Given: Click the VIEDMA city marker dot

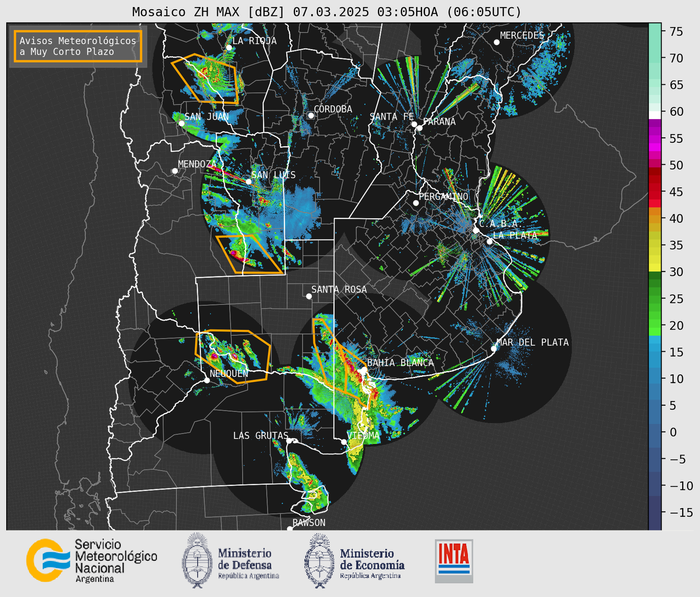Looking at the screenshot, I should click(344, 442).
